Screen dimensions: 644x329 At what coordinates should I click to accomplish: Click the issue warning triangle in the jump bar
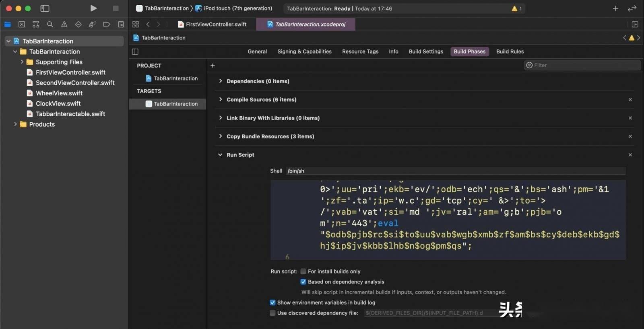point(632,38)
